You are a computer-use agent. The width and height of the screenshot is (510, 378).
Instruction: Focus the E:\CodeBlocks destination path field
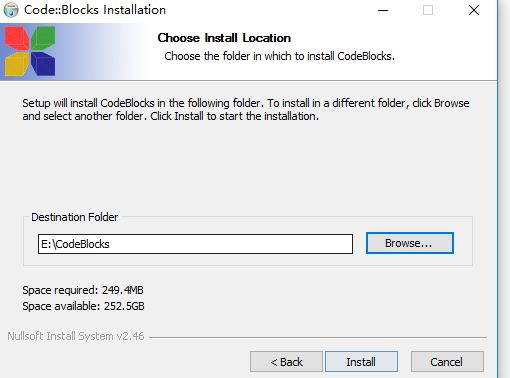(x=195, y=244)
